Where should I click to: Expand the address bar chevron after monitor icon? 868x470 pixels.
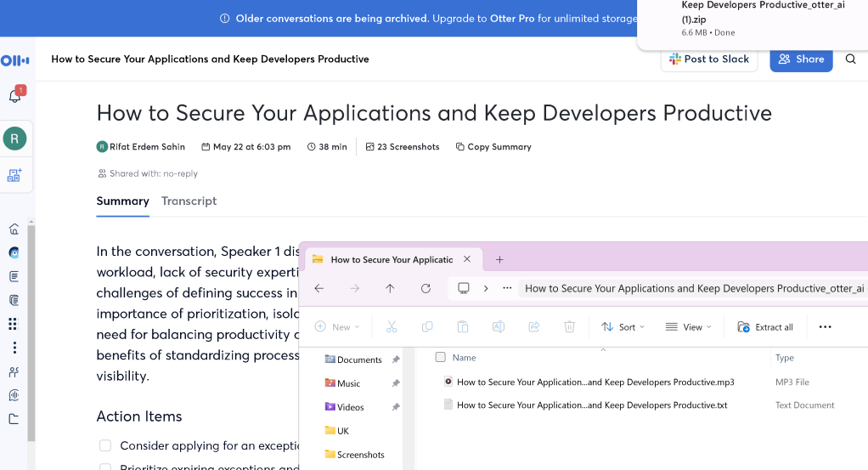click(x=486, y=288)
